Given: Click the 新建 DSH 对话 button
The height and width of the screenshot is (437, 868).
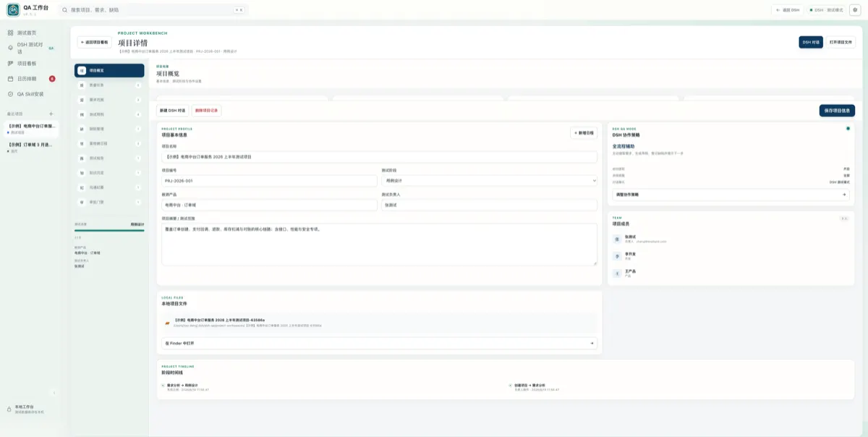Looking at the screenshot, I should (173, 111).
